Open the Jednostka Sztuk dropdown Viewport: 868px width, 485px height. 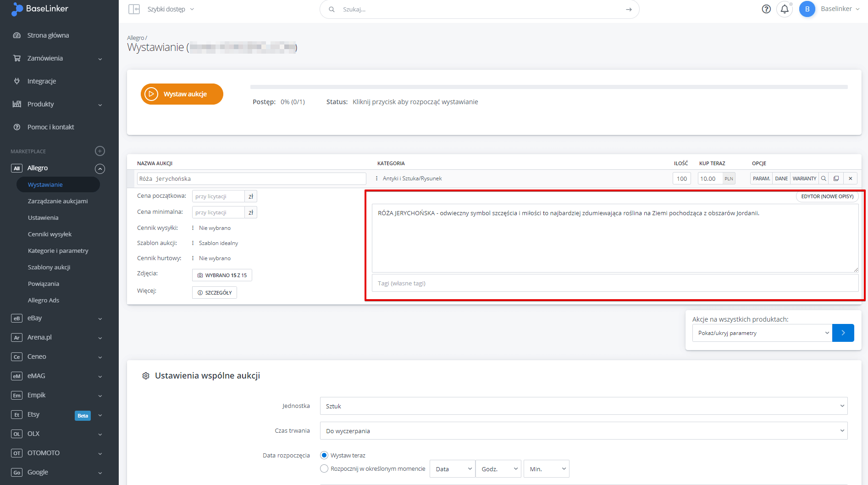click(x=584, y=406)
